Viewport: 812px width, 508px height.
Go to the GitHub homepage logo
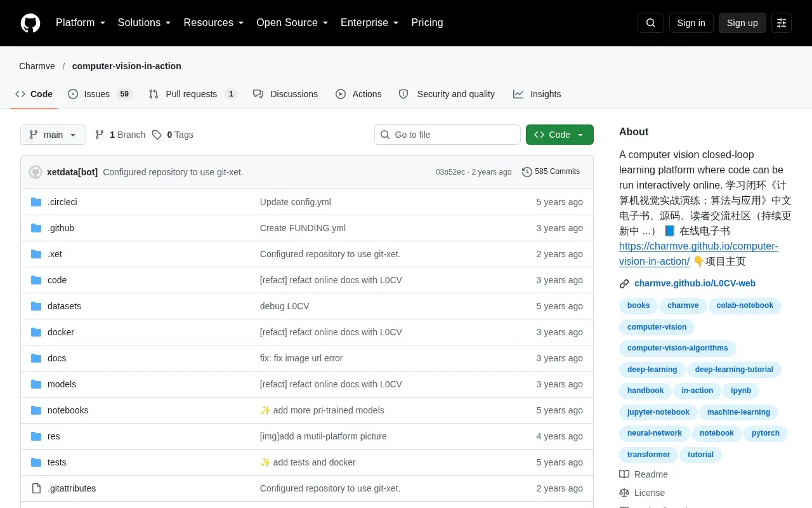[30, 23]
